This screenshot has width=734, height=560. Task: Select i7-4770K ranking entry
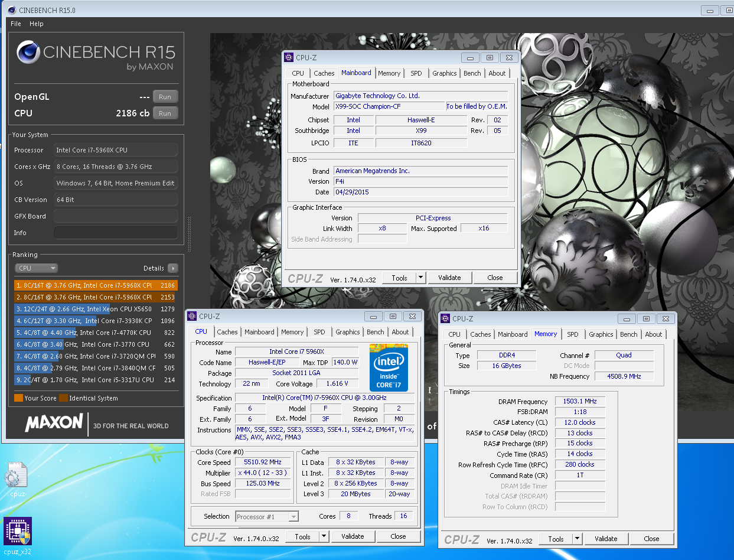coord(96,333)
